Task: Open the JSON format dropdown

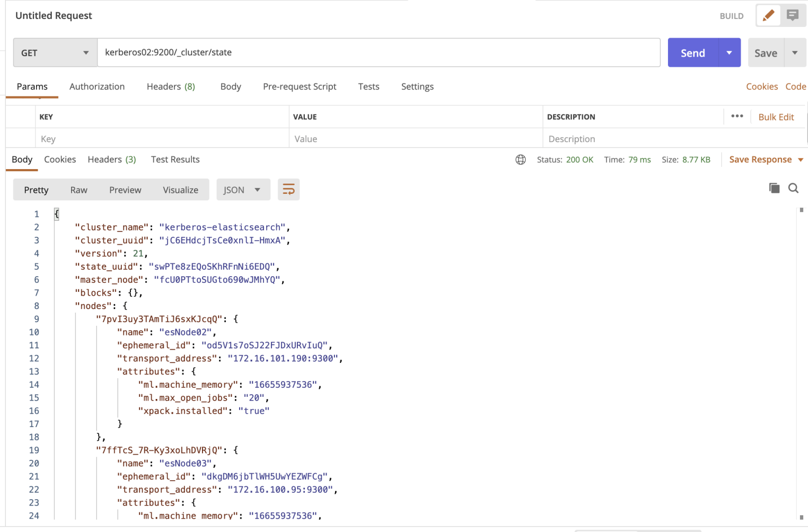Action: coord(243,190)
